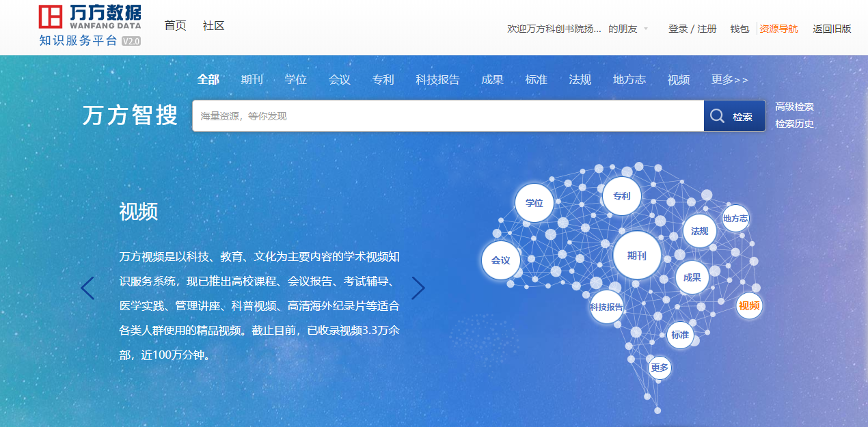Select the 法规 brain node bubble
This screenshot has height=427, width=868.
pyautogui.click(x=699, y=231)
